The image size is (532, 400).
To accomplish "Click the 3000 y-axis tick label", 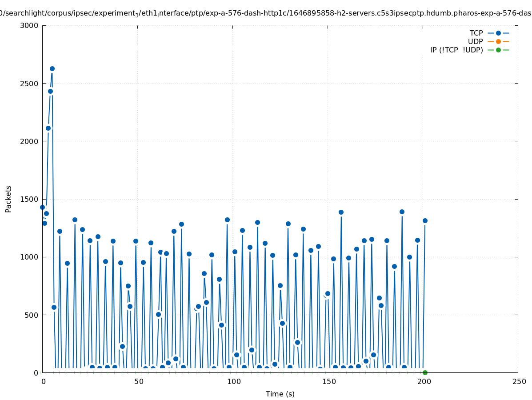I will point(30,25).
